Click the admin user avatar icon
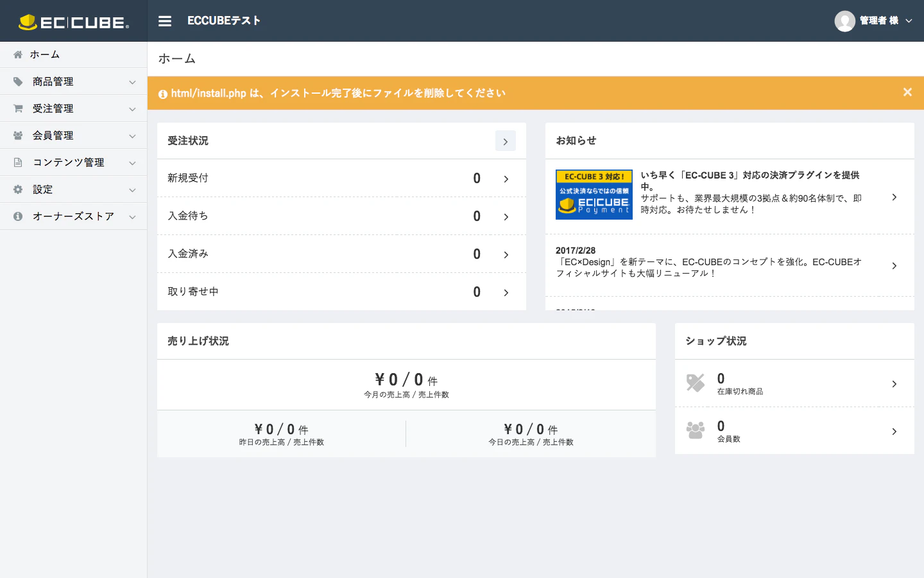This screenshot has height=578, width=924. 845,21
